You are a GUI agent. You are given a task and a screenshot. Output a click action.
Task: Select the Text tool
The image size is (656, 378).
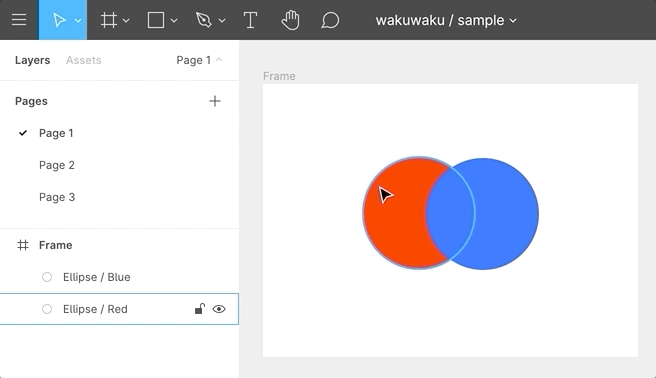click(250, 20)
